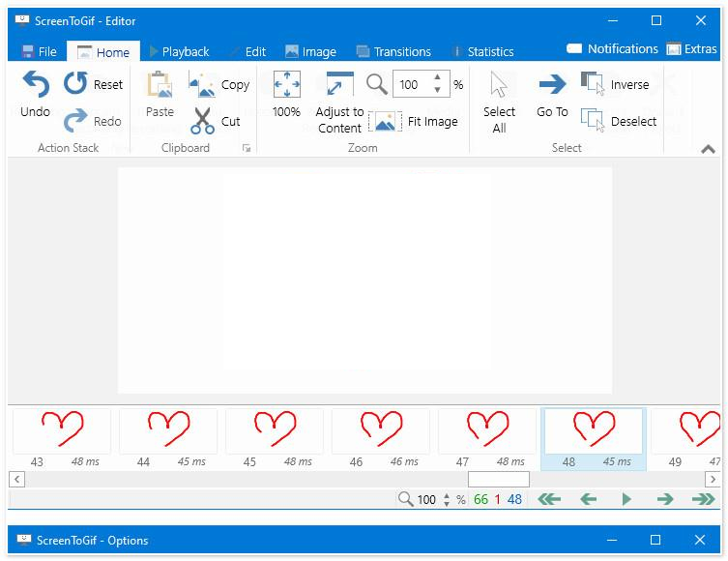
Task: Click the timeline scroll right arrow
Action: [713, 479]
